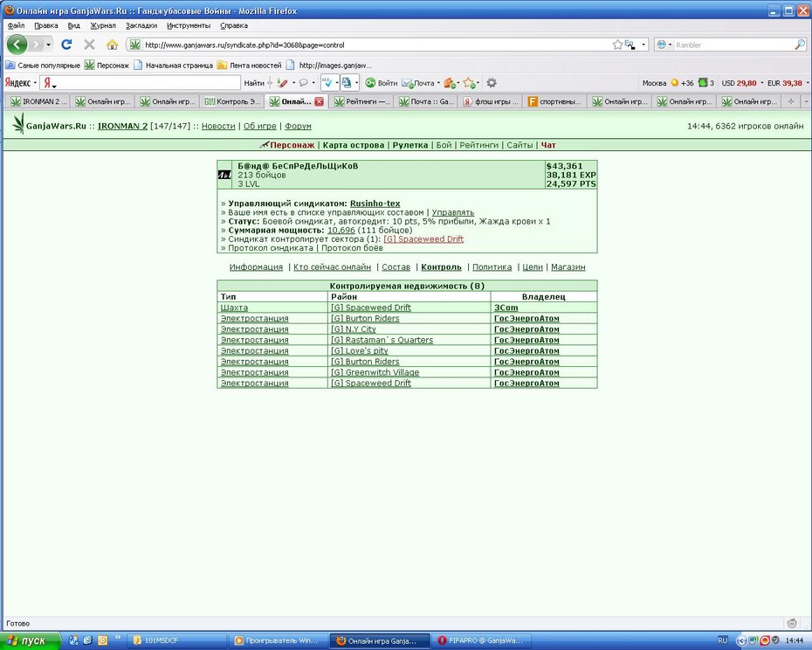Click the search magnifier in Rambler box
Image resolution: width=812 pixels, height=650 pixels.
(800, 45)
